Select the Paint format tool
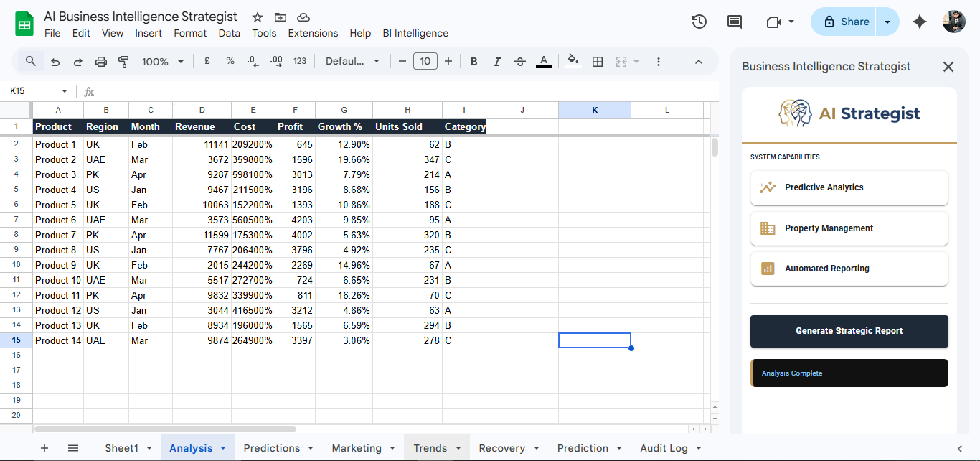Screen dimensions: 980x461 coord(123,61)
